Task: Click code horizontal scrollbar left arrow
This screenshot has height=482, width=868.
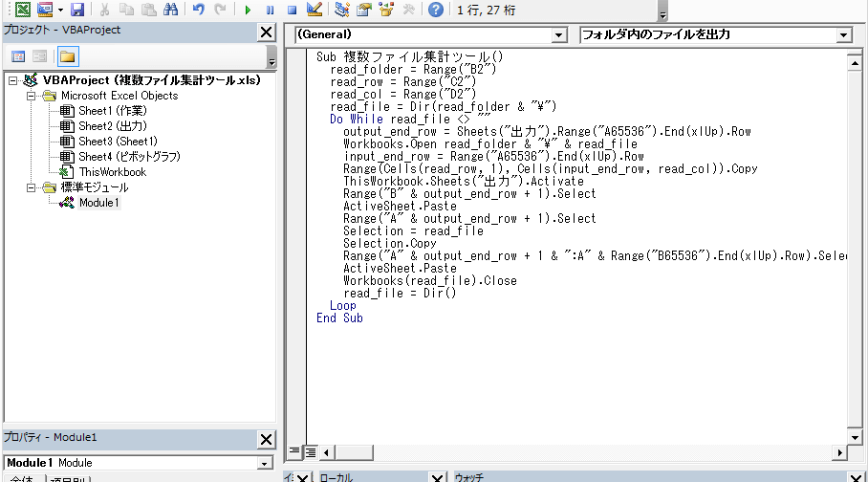Action: (x=327, y=452)
